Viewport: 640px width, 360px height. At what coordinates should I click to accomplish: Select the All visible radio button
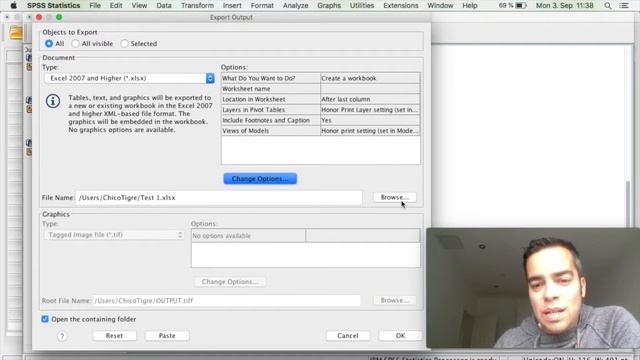[x=76, y=43]
